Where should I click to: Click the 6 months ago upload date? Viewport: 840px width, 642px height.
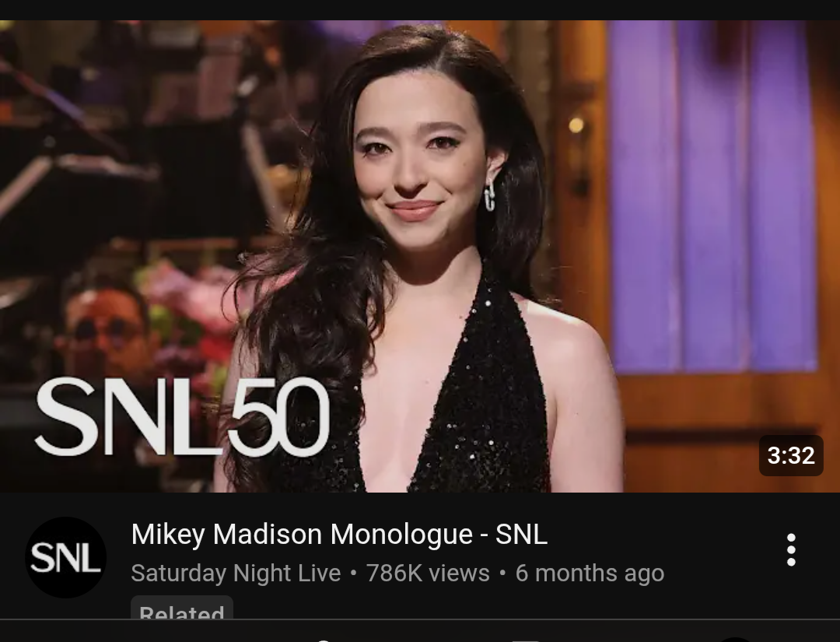click(x=590, y=574)
